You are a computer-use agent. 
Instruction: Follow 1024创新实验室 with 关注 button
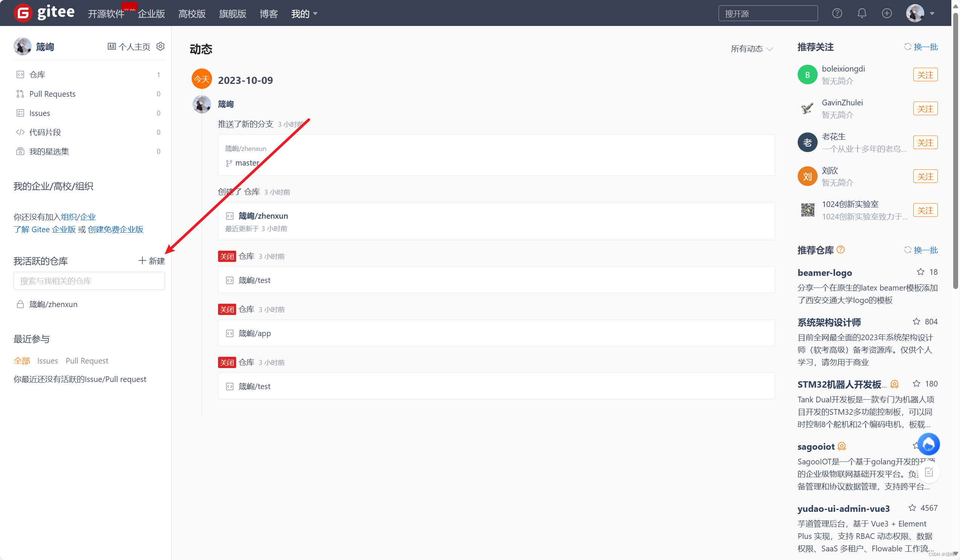click(x=925, y=210)
